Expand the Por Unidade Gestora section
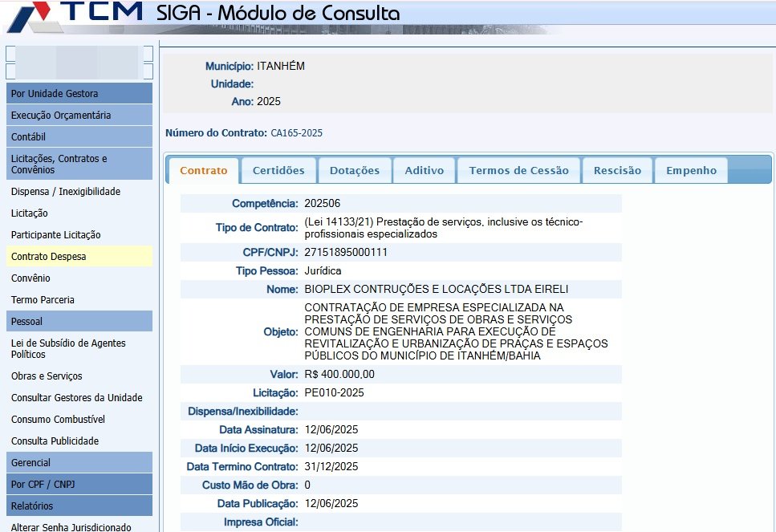This screenshot has height=532, width=776. (x=78, y=94)
